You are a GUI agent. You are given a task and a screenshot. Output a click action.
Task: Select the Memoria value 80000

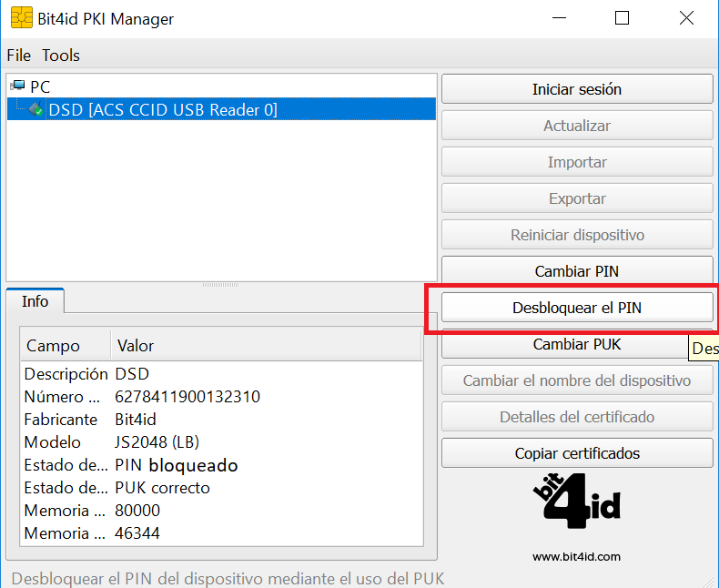(x=137, y=511)
